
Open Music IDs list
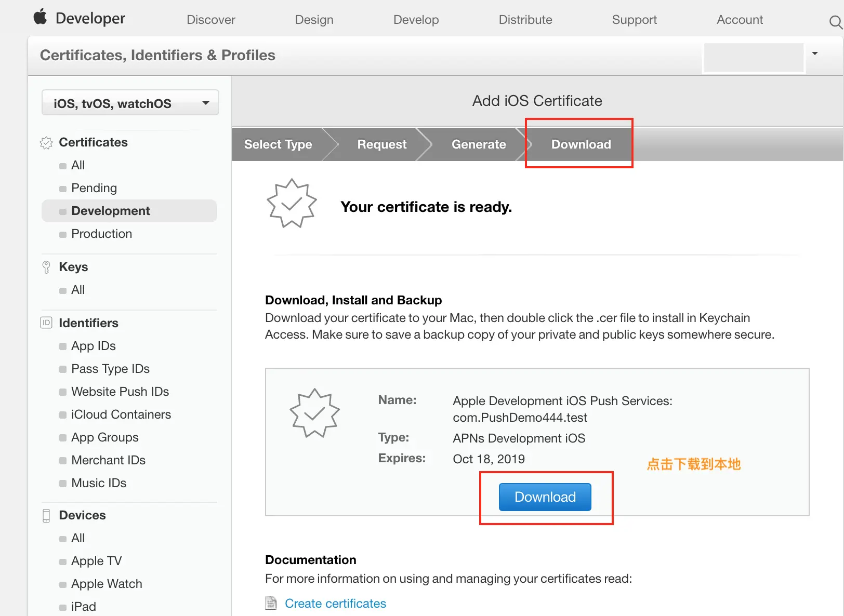tap(99, 483)
